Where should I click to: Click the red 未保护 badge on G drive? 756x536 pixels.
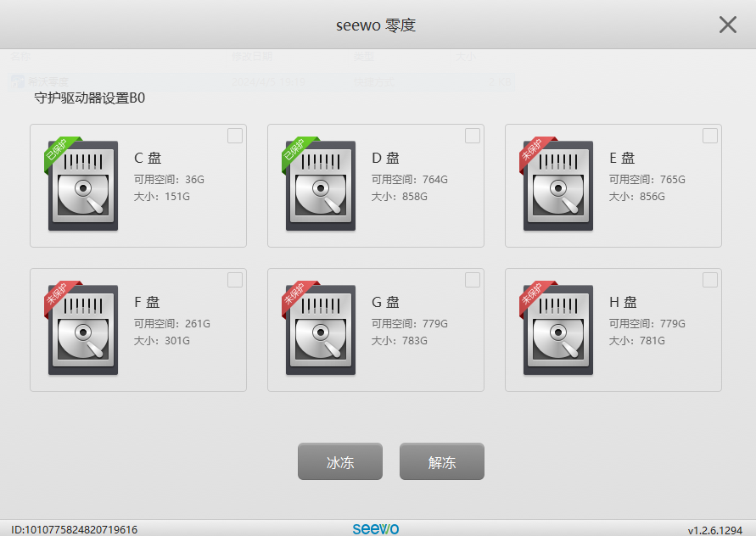coord(293,298)
